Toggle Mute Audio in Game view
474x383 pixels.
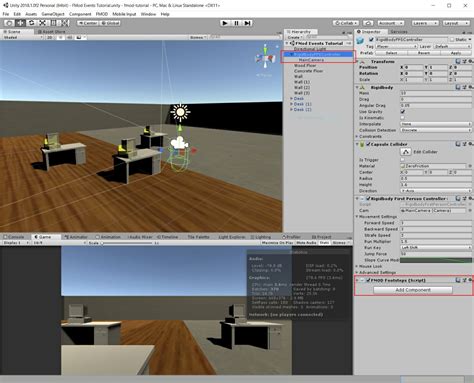click(x=306, y=243)
